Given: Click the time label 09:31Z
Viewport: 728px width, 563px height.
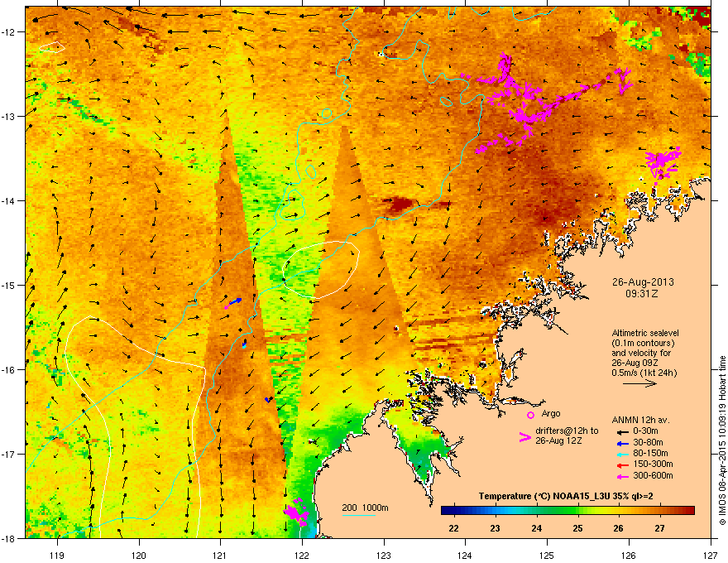Looking at the screenshot, I should point(641,294).
